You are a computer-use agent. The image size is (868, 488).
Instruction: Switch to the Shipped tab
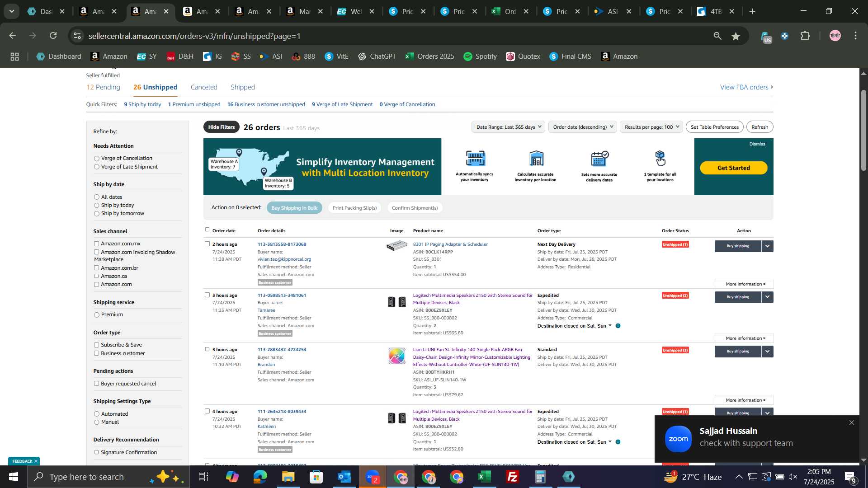(243, 87)
